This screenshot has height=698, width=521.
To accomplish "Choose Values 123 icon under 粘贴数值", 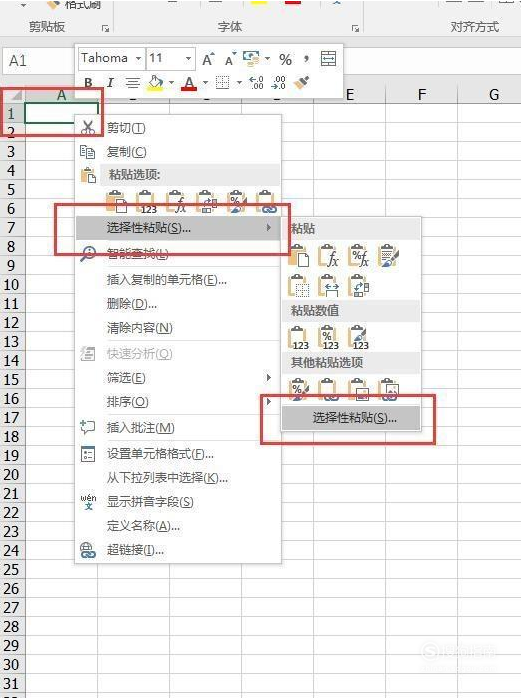I will click(299, 337).
